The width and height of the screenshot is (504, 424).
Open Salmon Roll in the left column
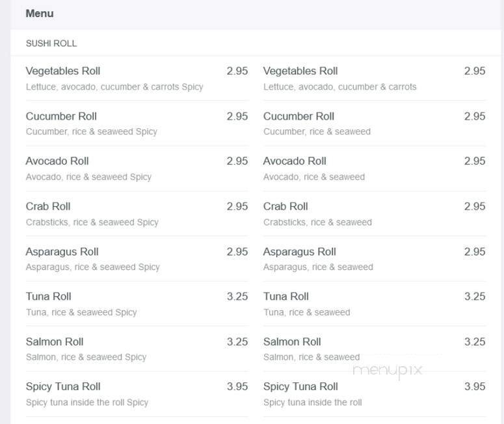pos(55,342)
